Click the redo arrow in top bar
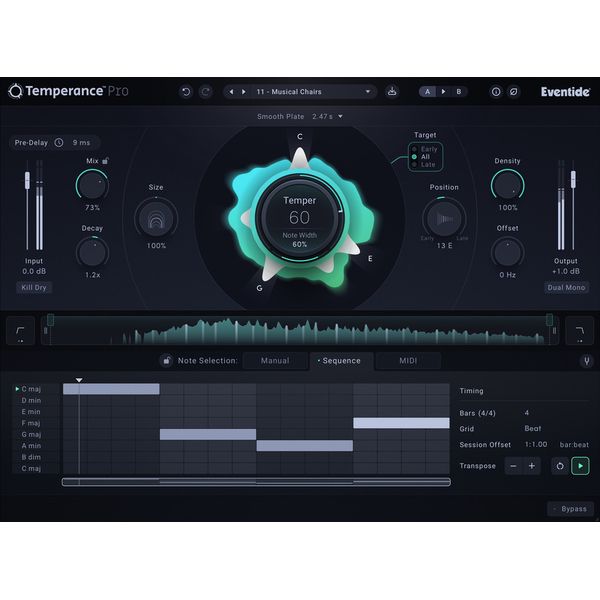Image resolution: width=600 pixels, height=600 pixels. pos(206,91)
